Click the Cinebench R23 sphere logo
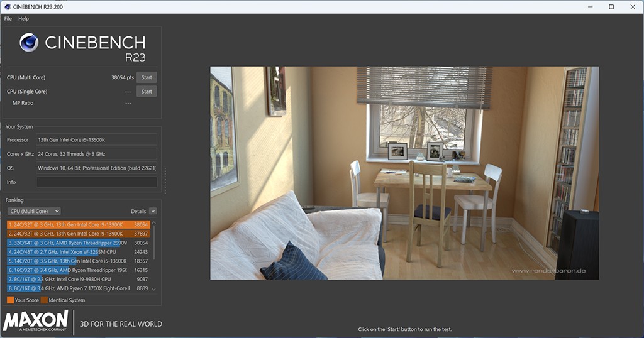The width and height of the screenshot is (644, 338). pyautogui.click(x=29, y=42)
